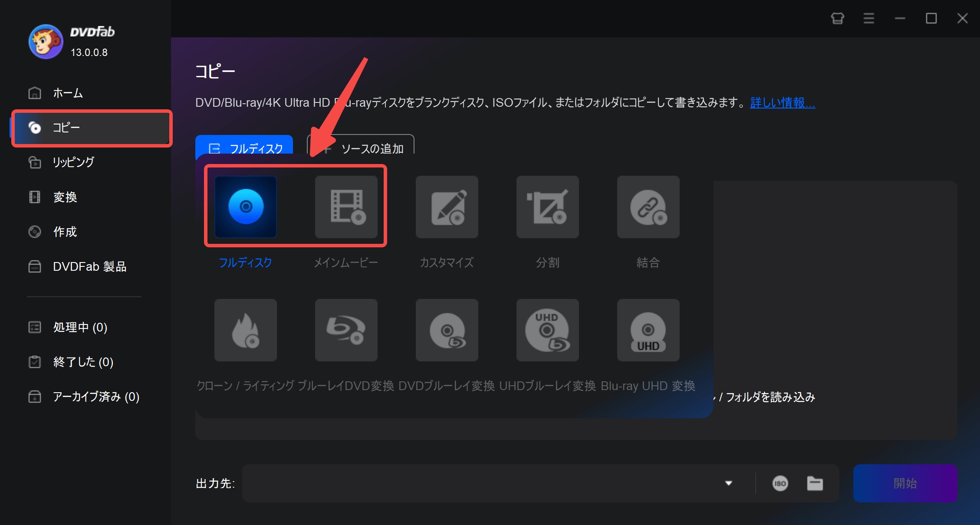The height and width of the screenshot is (525, 980).
Task: Click the カスタマイズ label text
Action: [x=447, y=262]
